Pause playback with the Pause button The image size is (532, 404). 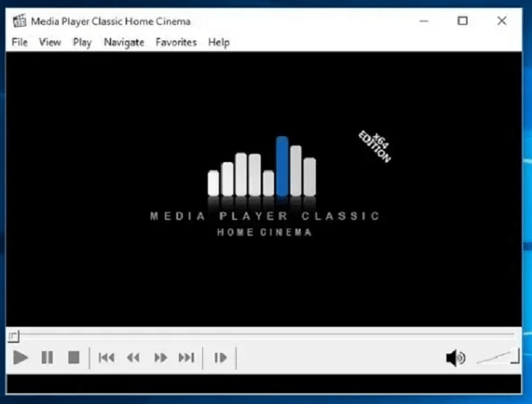(x=47, y=358)
